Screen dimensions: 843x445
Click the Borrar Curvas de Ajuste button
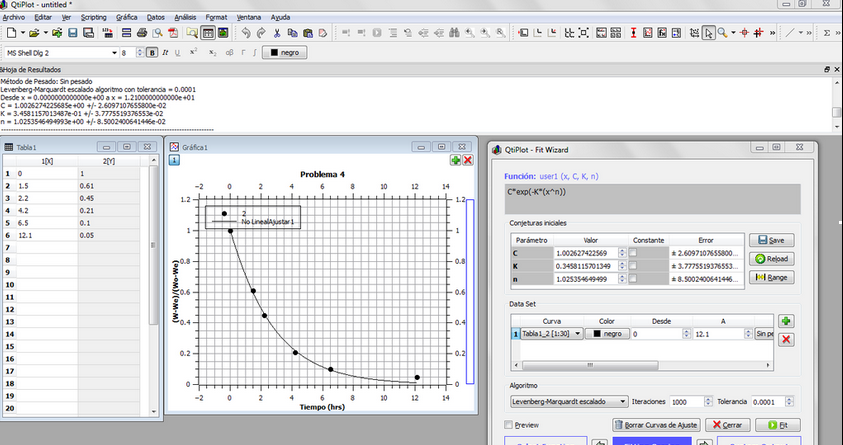pyautogui.click(x=656, y=425)
